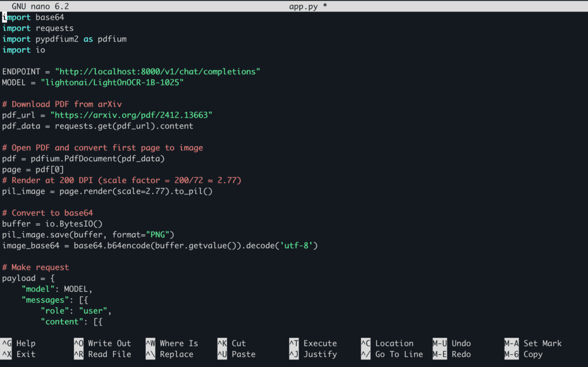Viewport: 588px width, 367px height.
Task: Select the Exit shortcut label
Action: 25,354
